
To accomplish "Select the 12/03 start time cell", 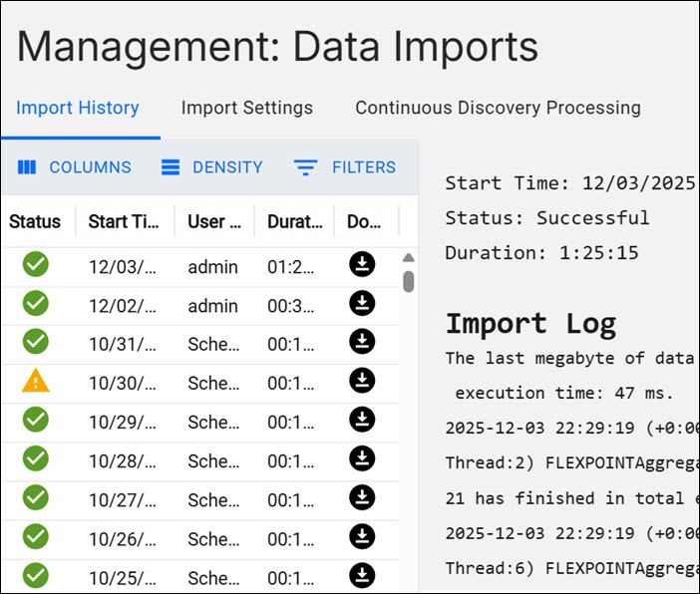I will point(123,267).
